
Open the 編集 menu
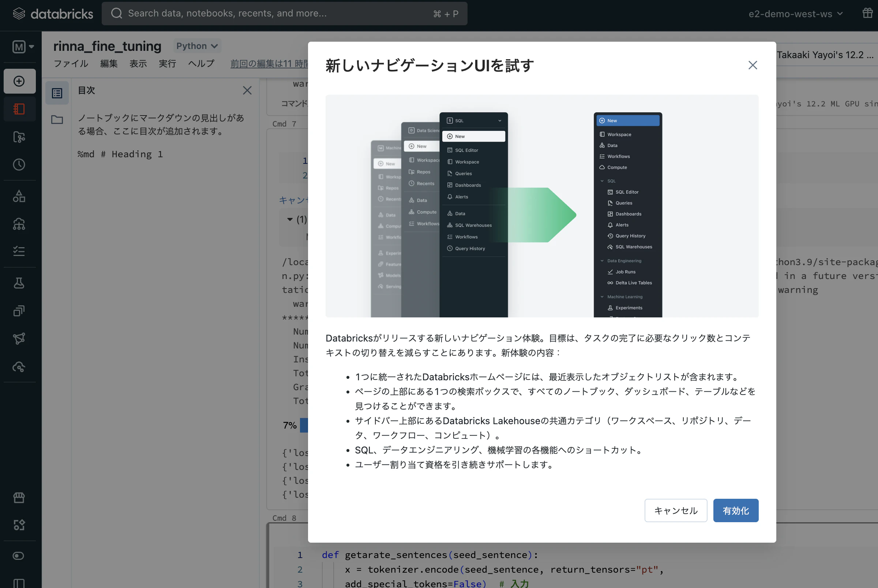point(109,64)
